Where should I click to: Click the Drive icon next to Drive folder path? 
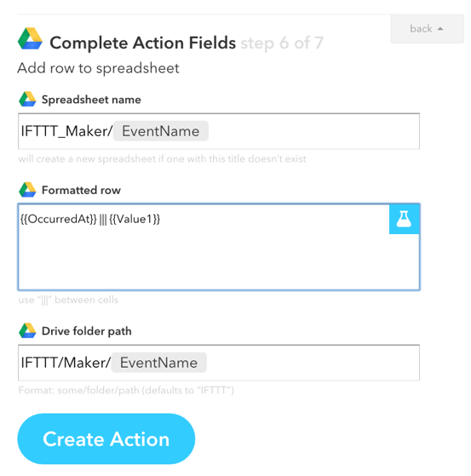click(27, 330)
